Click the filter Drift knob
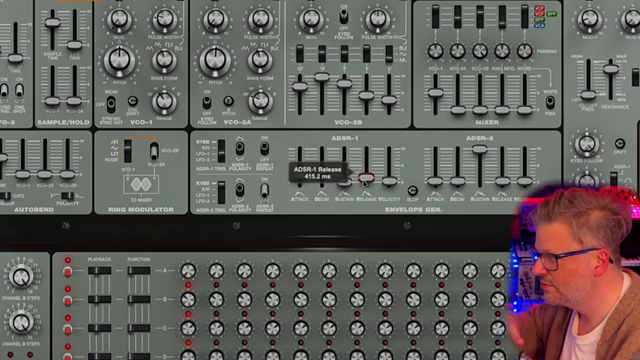 tap(620, 143)
